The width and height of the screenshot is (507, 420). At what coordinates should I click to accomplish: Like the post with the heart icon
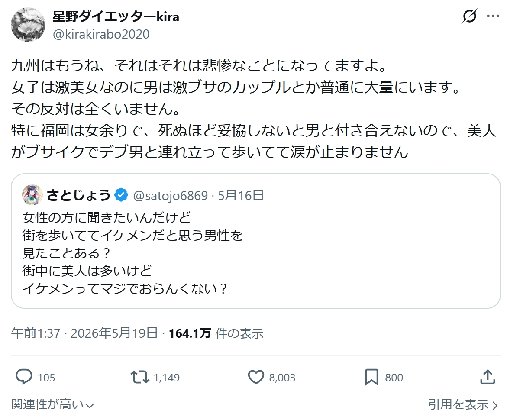256,377
